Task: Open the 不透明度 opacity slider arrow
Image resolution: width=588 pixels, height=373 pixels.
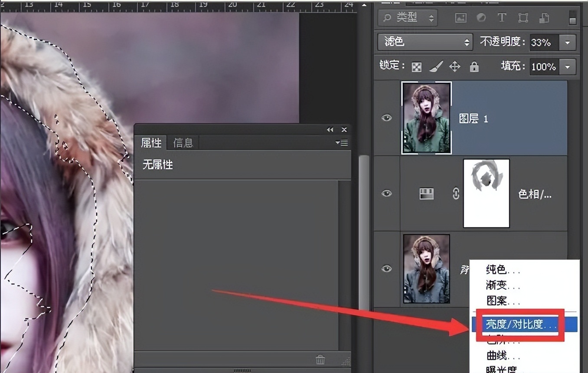Action: [x=567, y=43]
